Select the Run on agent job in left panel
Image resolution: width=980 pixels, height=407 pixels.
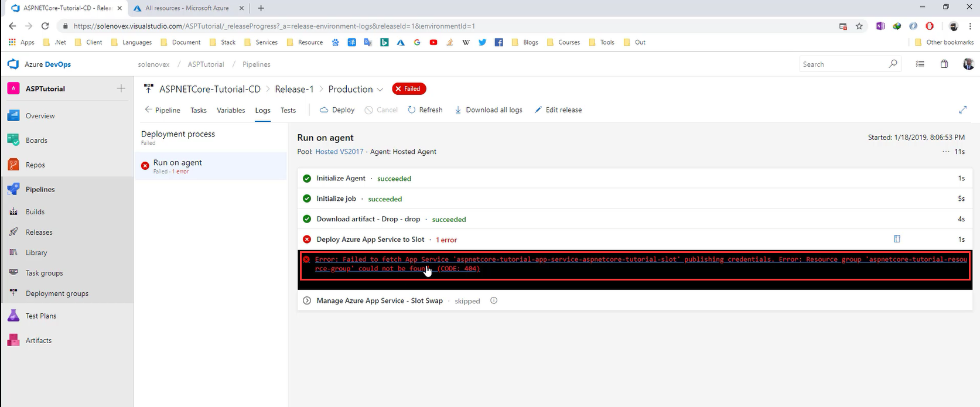pos(211,166)
